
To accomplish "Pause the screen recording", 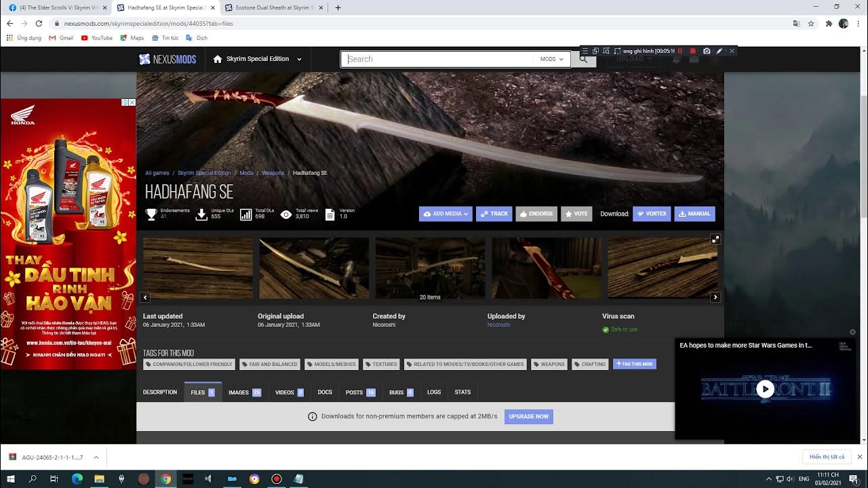I will 680,51.
